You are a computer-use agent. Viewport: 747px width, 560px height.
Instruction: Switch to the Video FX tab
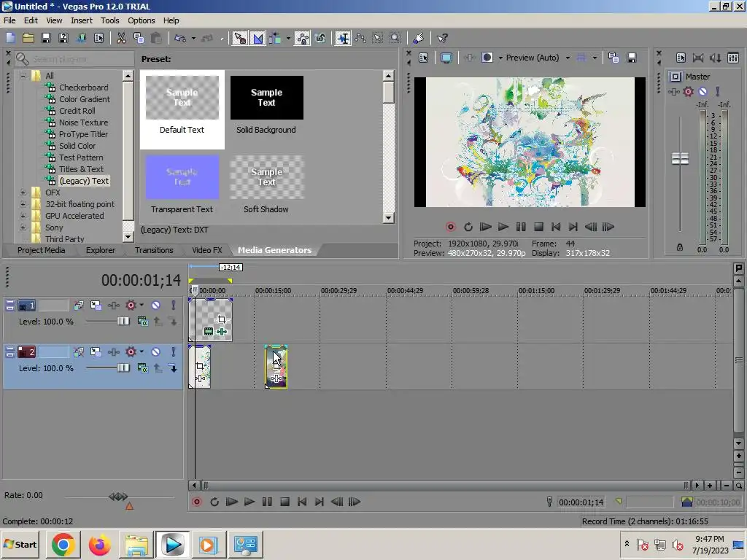pos(206,250)
